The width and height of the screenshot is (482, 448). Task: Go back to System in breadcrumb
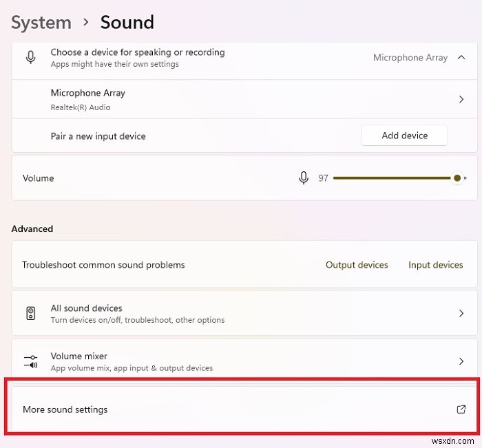(41, 22)
